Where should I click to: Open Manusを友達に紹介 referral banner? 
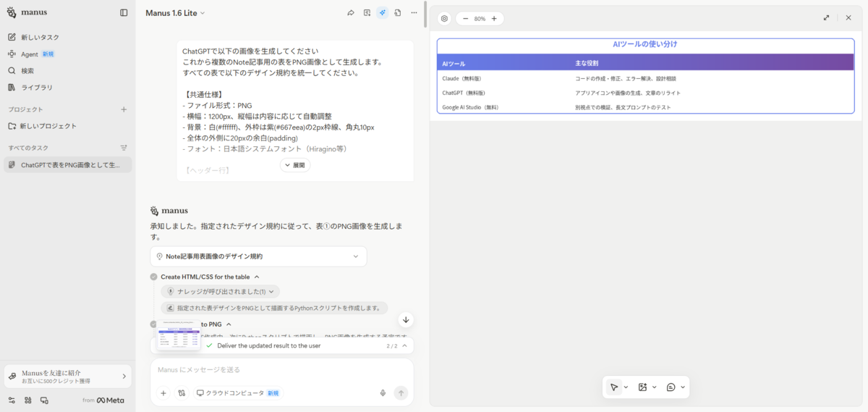tap(67, 377)
